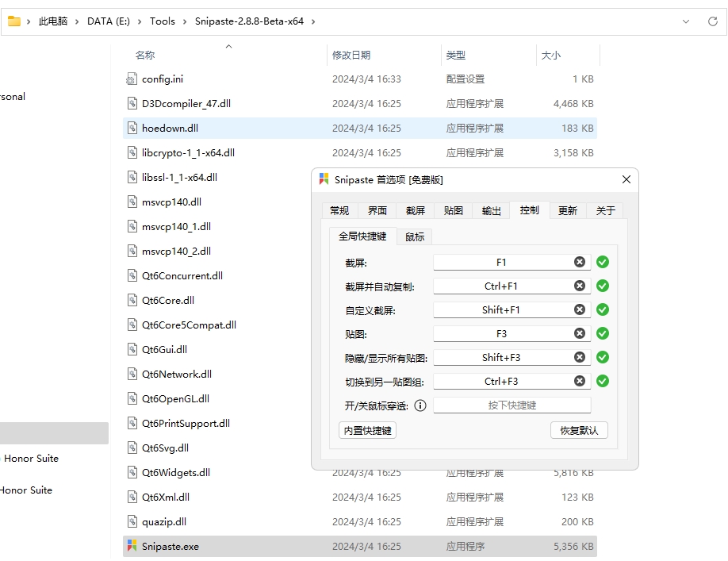Open the address bar history dropdown
The image size is (728, 561).
coord(686,21)
